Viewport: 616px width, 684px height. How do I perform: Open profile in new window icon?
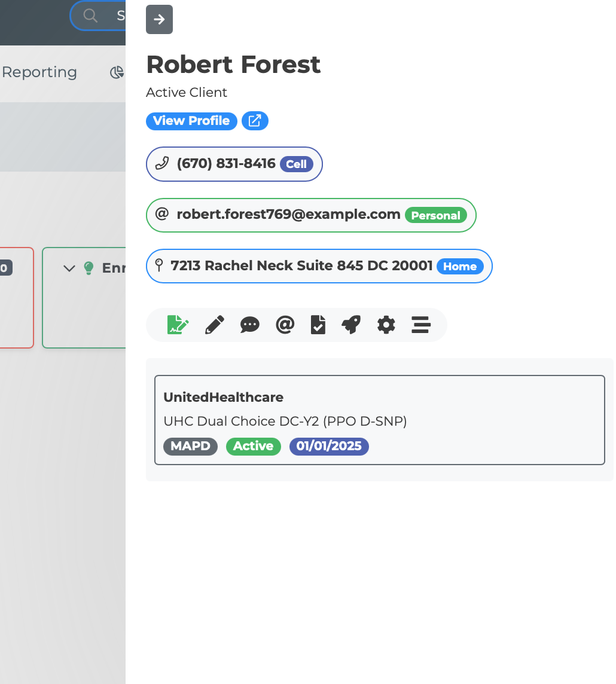point(255,121)
